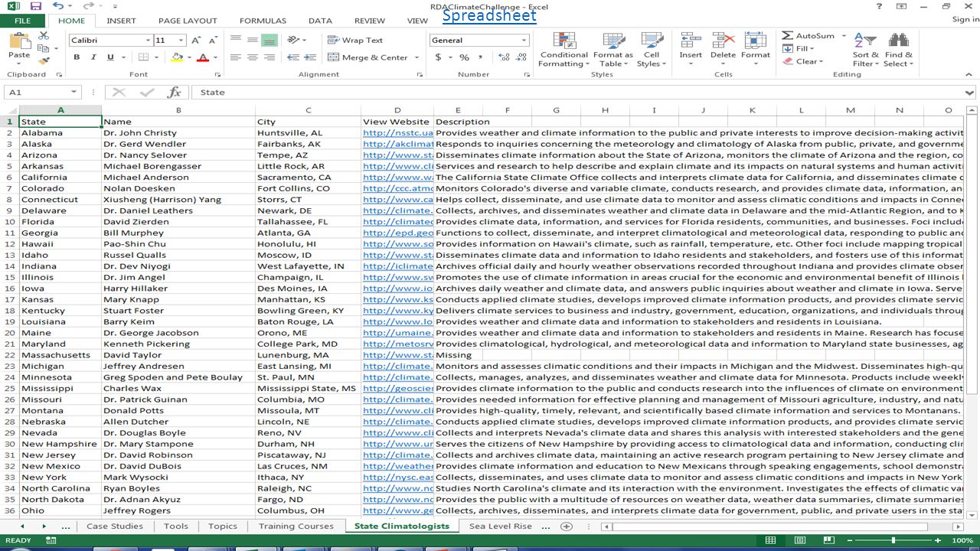
Task: Switch to the PAGE LAYOUT tab
Action: coord(188,21)
